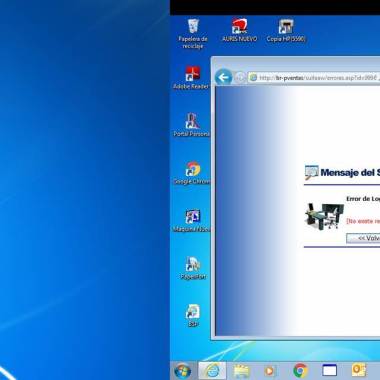Click the << Volver button
The height and width of the screenshot is (380, 380).
point(363,238)
